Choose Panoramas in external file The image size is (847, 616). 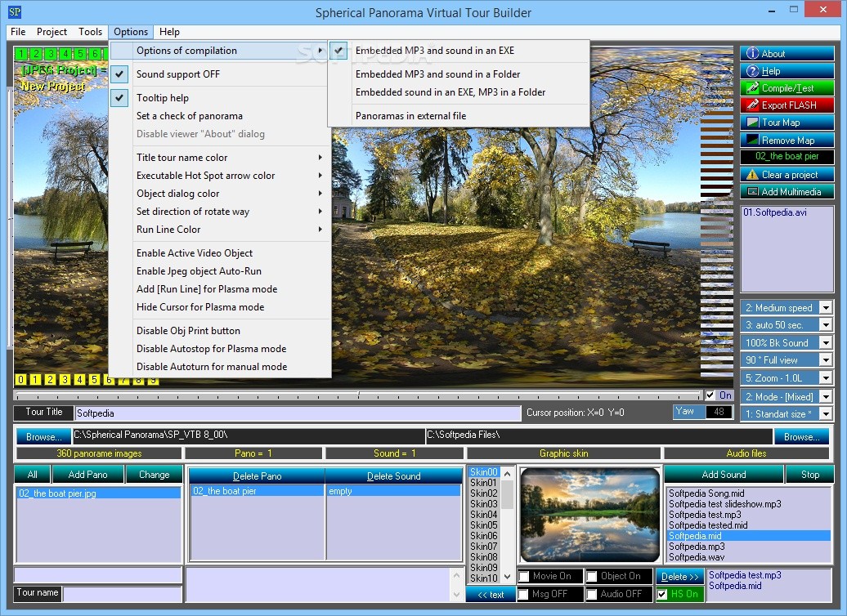(x=459, y=115)
